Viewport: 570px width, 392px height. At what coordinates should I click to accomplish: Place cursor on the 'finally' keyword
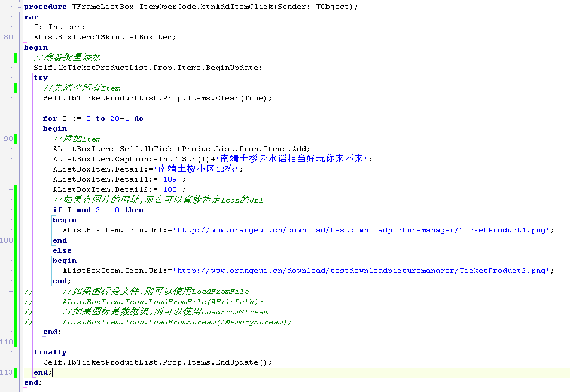click(x=50, y=352)
